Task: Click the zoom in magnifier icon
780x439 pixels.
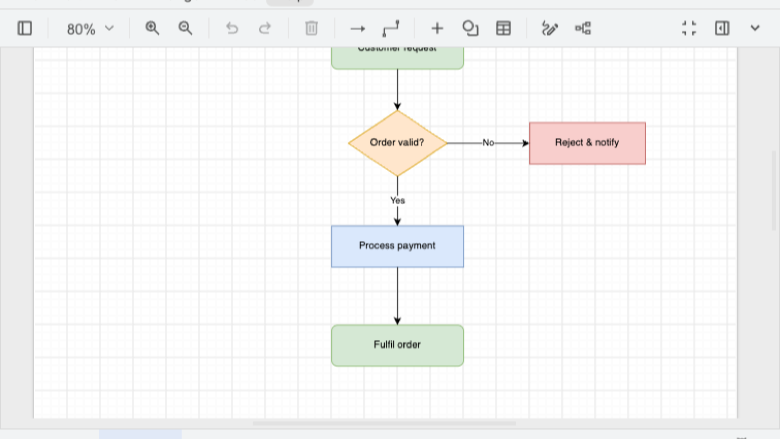Action: click(152, 28)
